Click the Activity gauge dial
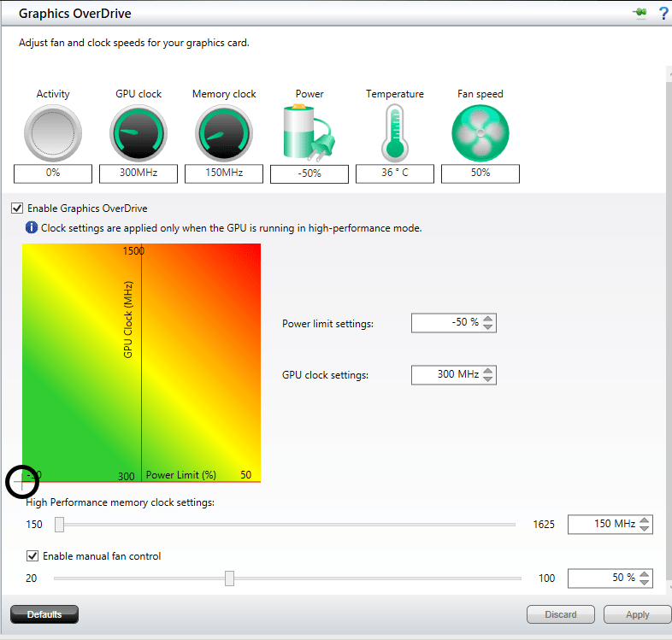Image resolution: width=672 pixels, height=640 pixels. [53, 133]
